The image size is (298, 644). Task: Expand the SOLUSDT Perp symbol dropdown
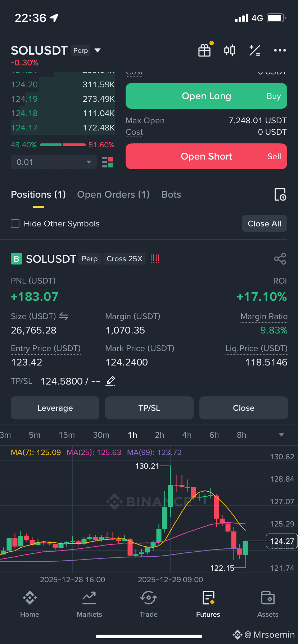tap(97, 50)
